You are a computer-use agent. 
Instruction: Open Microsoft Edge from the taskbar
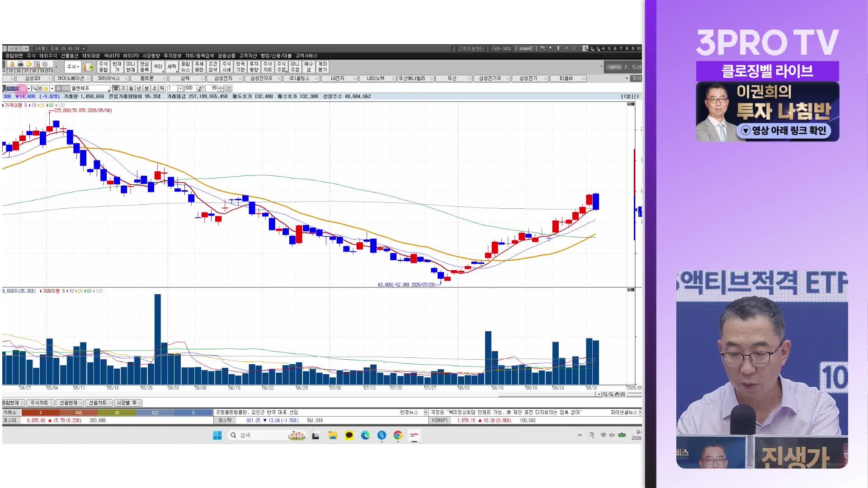click(x=365, y=435)
